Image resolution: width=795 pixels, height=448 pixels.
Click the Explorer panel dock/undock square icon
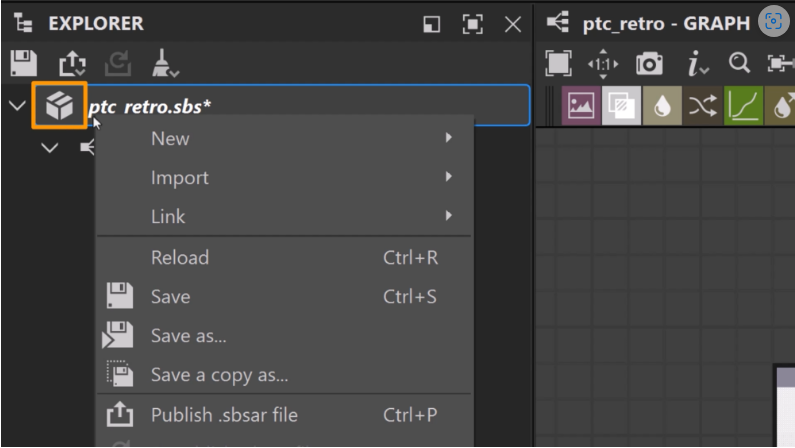click(x=431, y=24)
